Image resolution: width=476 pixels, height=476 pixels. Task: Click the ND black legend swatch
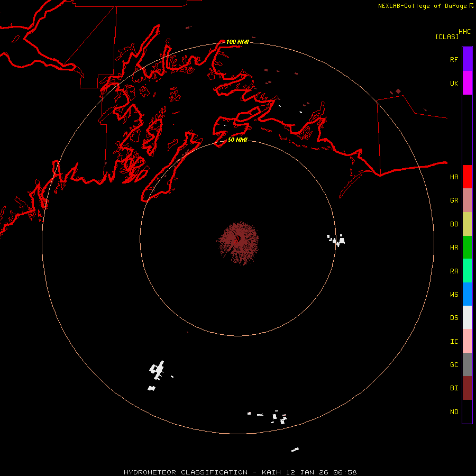[x=467, y=411]
